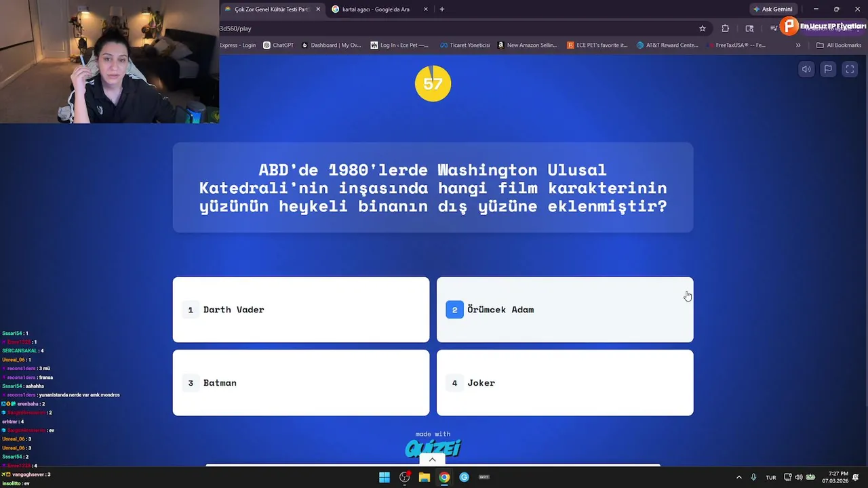Open Ticaret Yöneticisi bookmark
The height and width of the screenshot is (488, 868).
465,45
